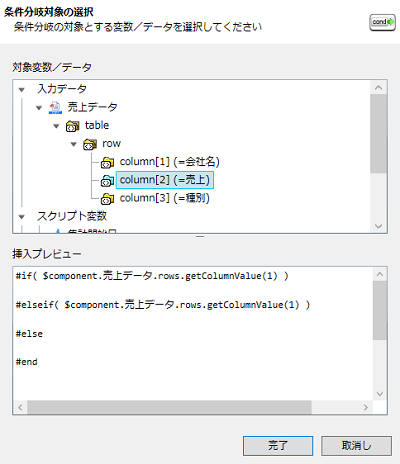
Task: Click the cond icon at top right
Action: (x=382, y=23)
